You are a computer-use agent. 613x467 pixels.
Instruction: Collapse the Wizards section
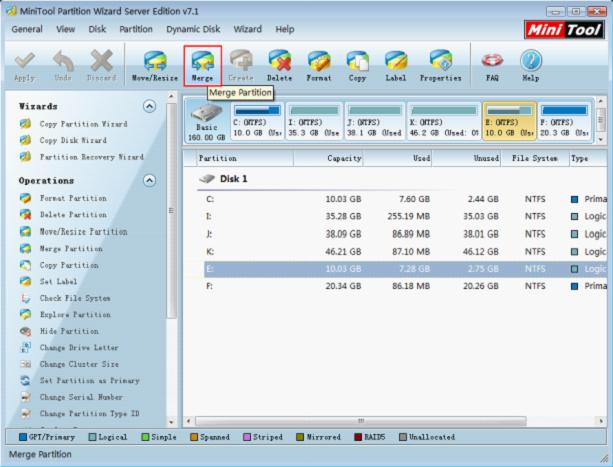[149, 106]
